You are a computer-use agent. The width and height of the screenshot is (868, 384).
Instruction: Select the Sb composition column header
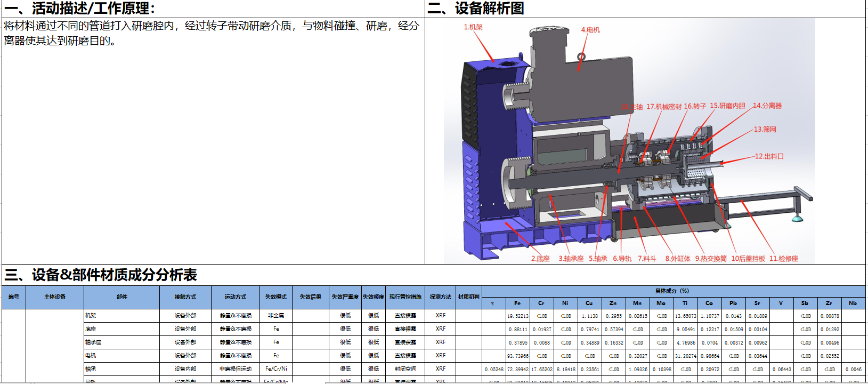click(x=805, y=303)
